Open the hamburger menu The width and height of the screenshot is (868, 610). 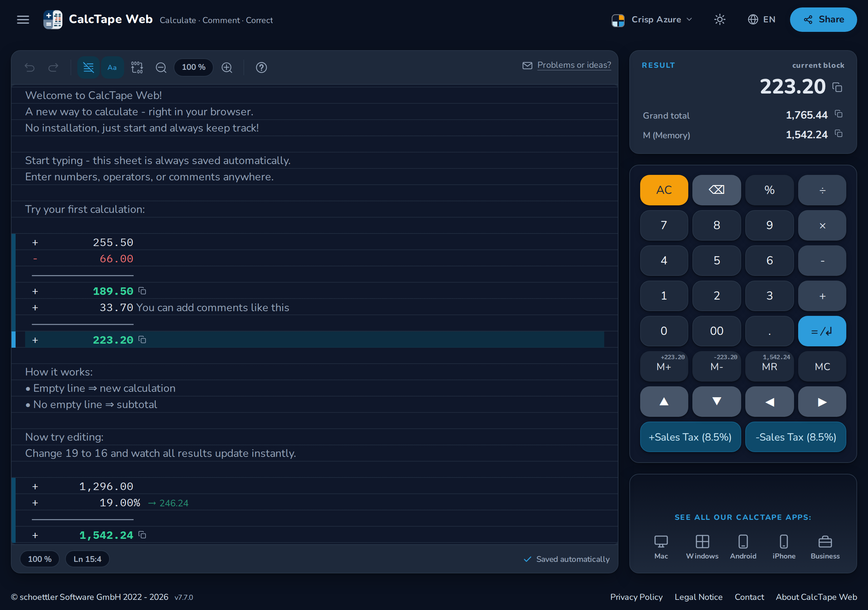(x=23, y=19)
